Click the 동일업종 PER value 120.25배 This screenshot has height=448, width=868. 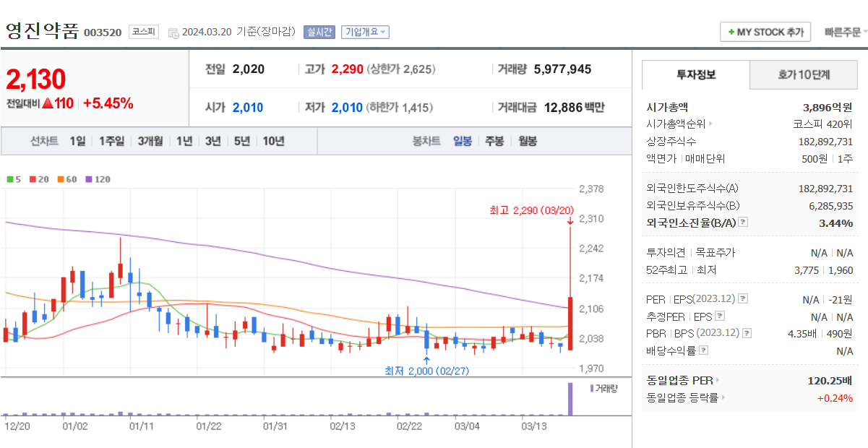[830, 380]
